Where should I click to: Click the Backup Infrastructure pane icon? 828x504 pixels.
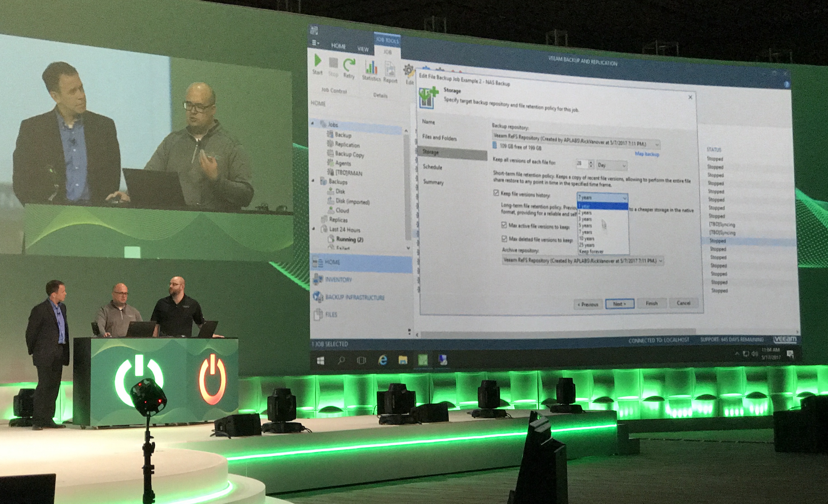pos(318,297)
